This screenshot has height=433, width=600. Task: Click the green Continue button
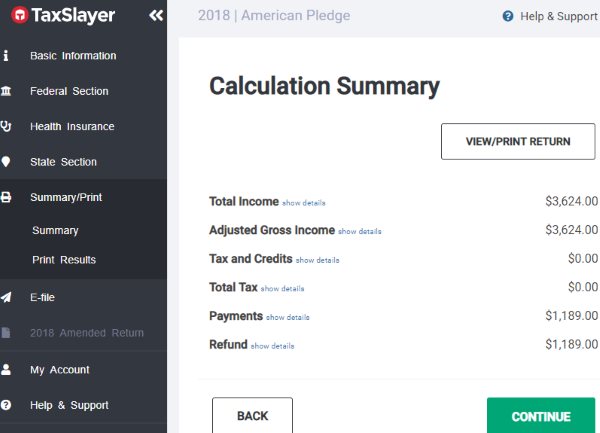pos(540,416)
